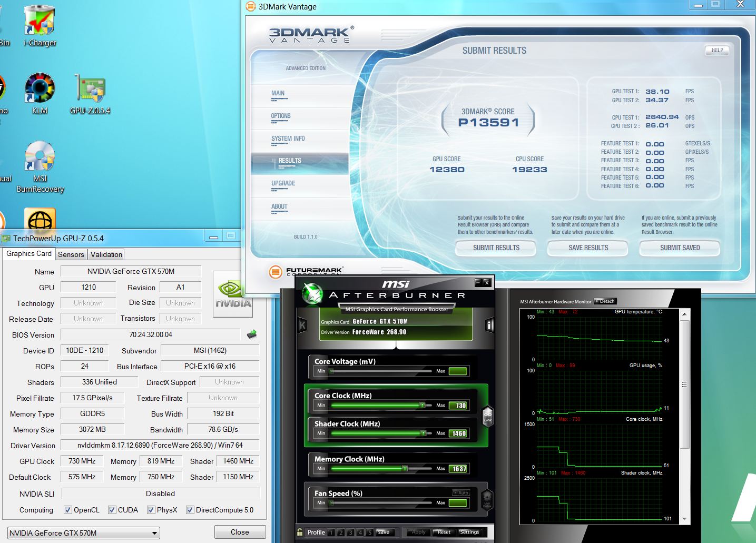Click the SUBMIT SAVED button

click(680, 248)
